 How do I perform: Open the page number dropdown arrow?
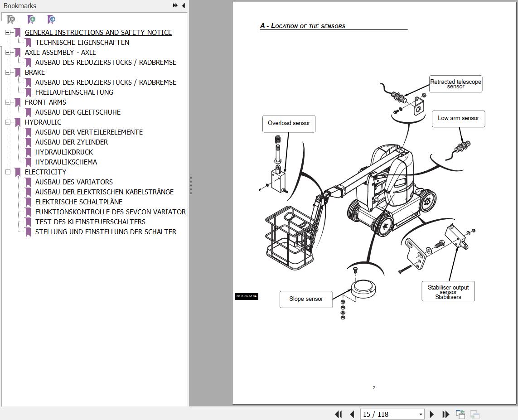coord(421,415)
